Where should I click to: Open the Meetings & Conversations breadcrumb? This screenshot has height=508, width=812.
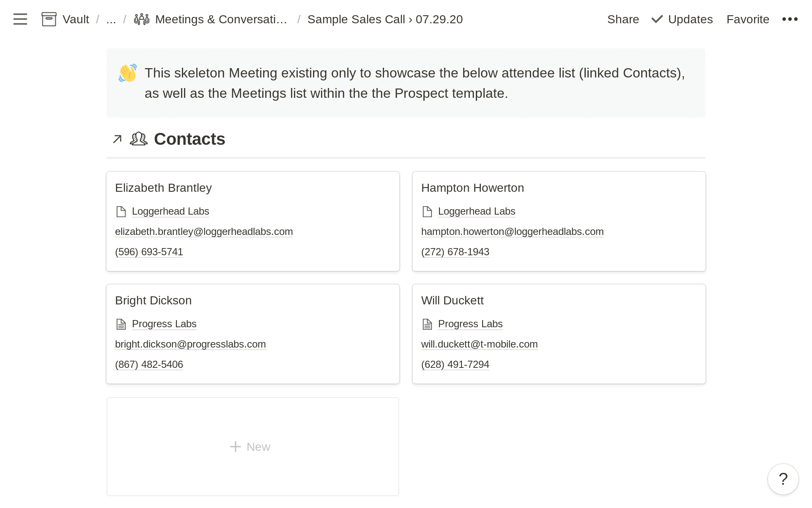[x=221, y=19]
